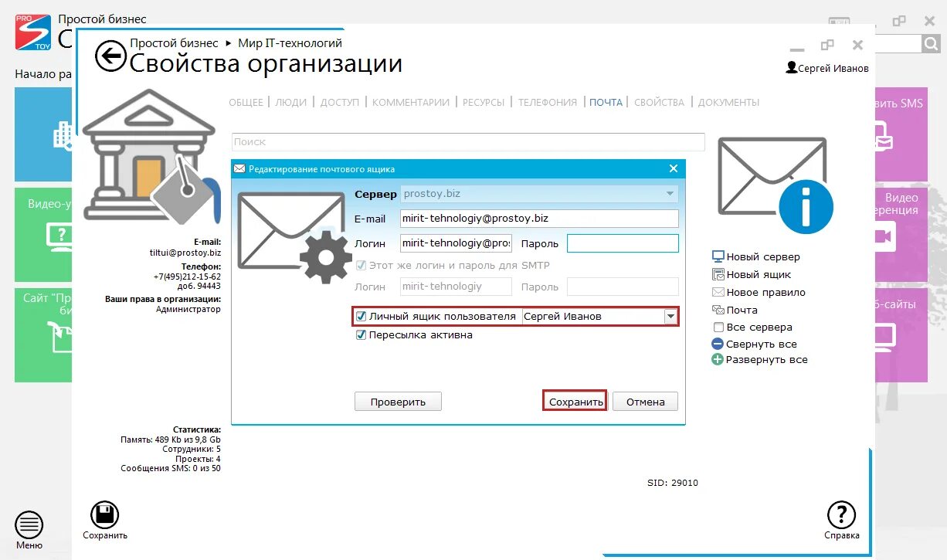Screen dimensions: 947x560
Task: Switch to the ОБЩЕЕ tab
Action: click(x=246, y=102)
